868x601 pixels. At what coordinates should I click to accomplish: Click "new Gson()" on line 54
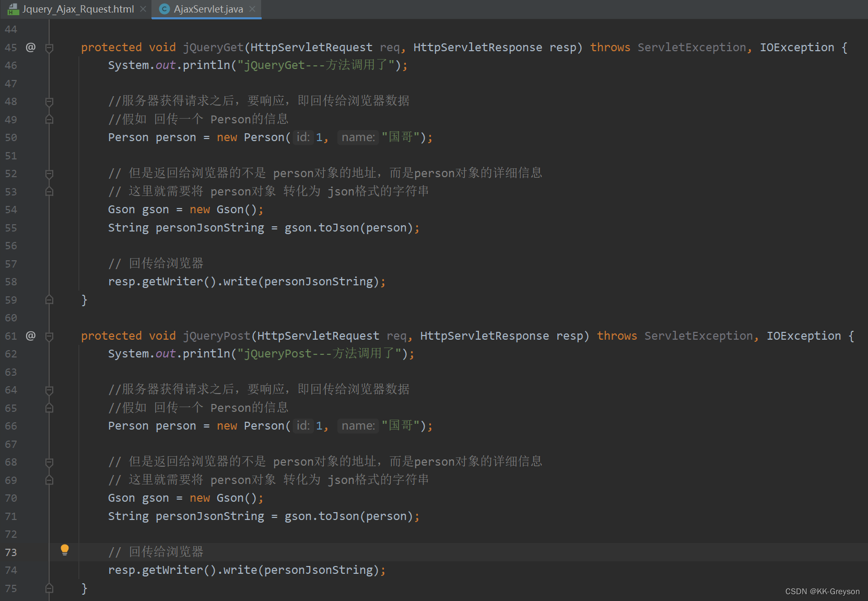point(224,210)
